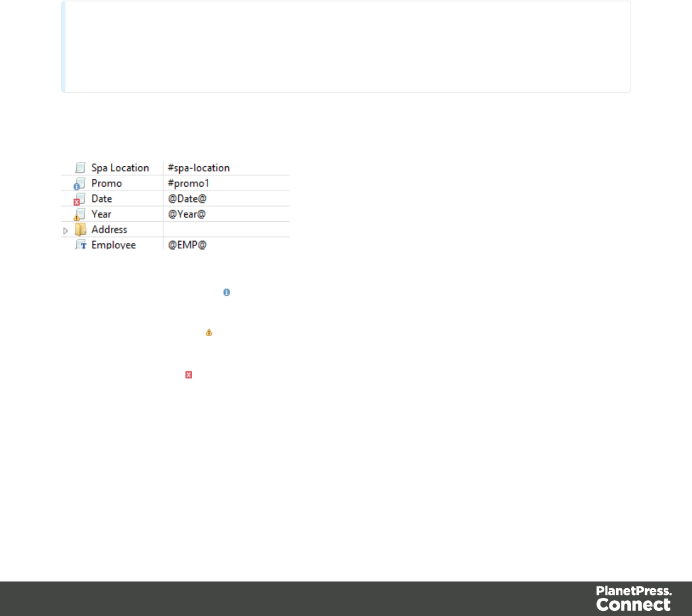Select the 'Address' folder name
This screenshot has height=616, width=692.
click(109, 229)
